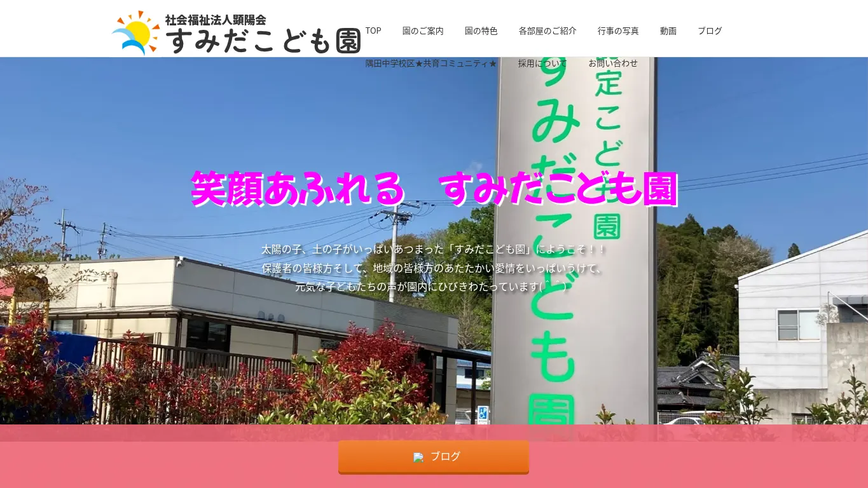This screenshot has width=868, height=488.
Task: Click the 社会福祉法人顕陽会 title text
Action: coord(216,20)
